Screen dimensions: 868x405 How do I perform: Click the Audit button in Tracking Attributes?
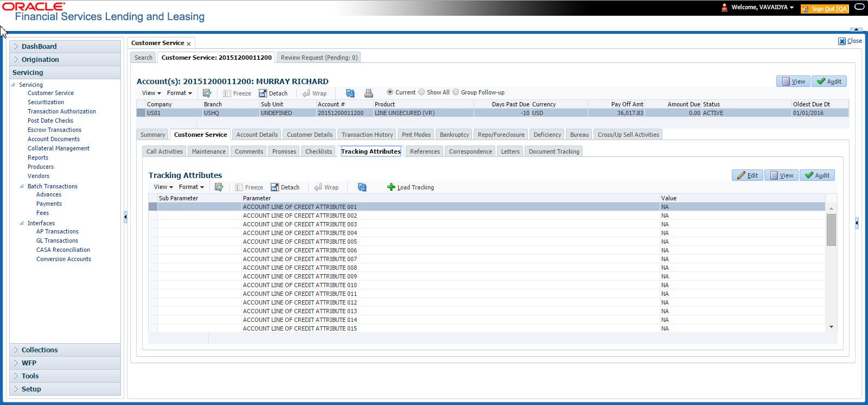(817, 175)
